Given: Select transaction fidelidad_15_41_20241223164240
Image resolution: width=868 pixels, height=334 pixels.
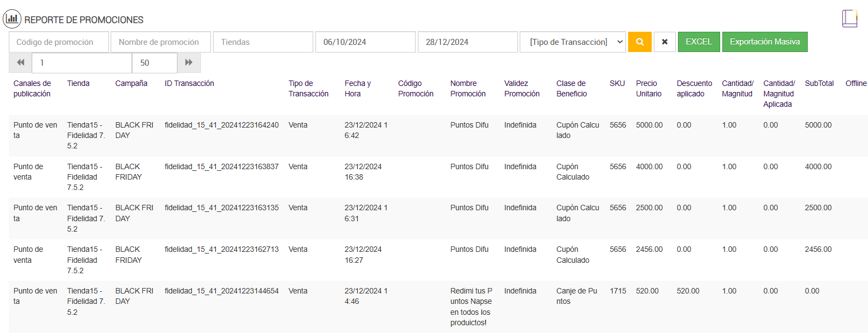Looking at the screenshot, I should 222,125.
